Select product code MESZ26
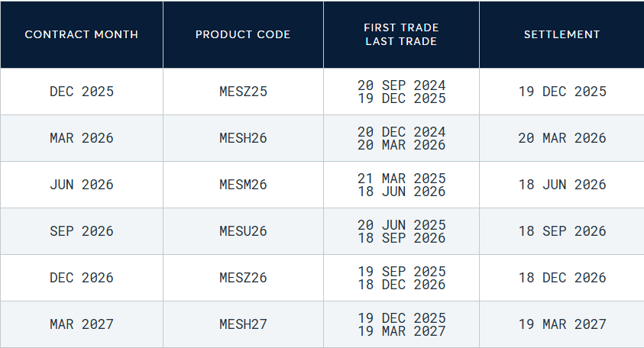 click(243, 278)
